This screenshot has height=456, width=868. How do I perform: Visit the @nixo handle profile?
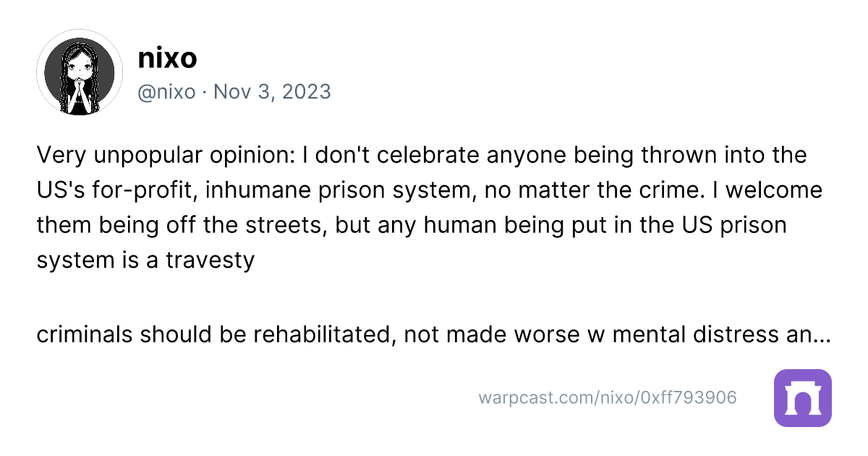coord(166,92)
